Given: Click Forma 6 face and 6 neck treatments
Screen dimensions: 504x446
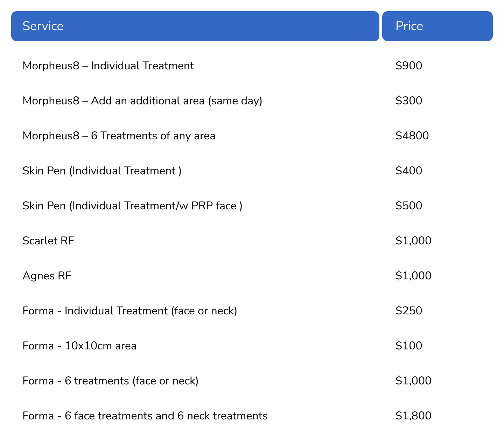Looking at the screenshot, I should click(x=145, y=416).
